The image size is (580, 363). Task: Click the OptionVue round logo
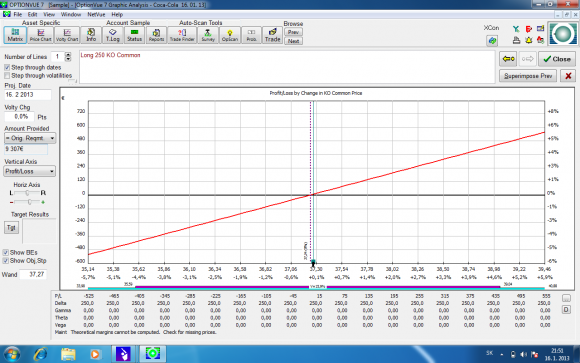(x=562, y=34)
